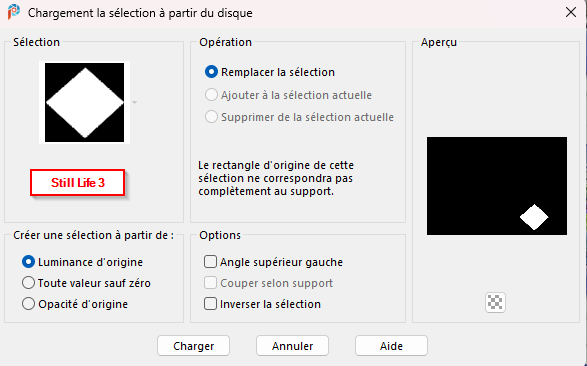Viewport: 587px width, 366px height.
Task: Choose Opacité d'origine radio button
Action: 28,304
